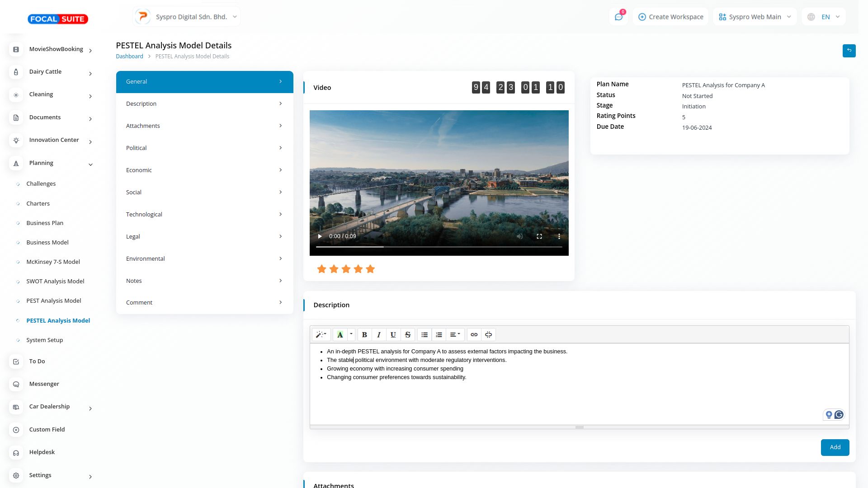The image size is (868, 488).
Task: Play the video
Action: coord(320,236)
